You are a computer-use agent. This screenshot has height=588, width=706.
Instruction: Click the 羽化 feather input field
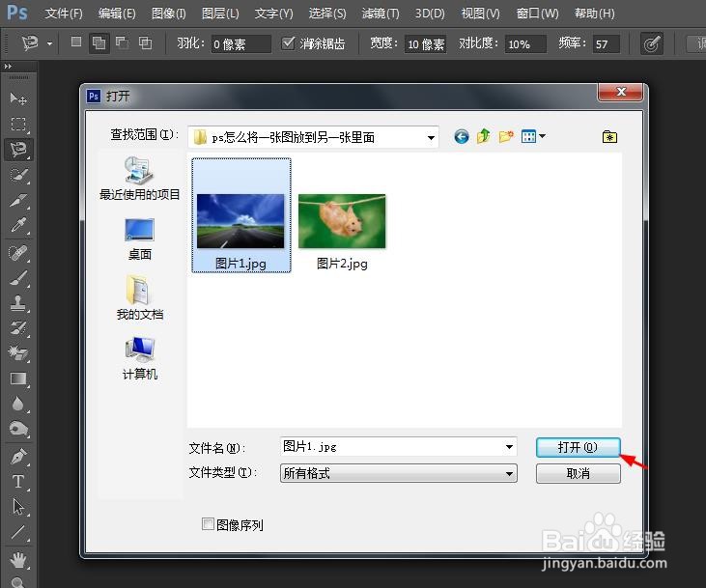pos(240,44)
